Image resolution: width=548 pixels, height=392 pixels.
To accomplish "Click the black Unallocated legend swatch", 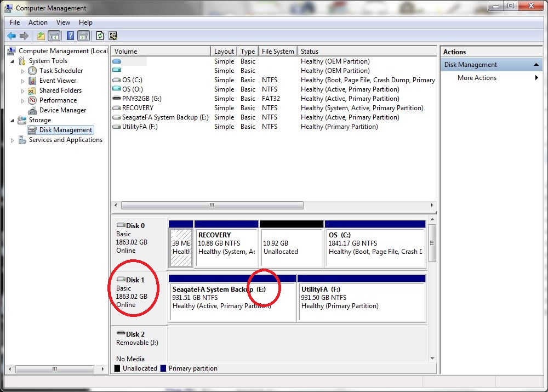I will click(x=117, y=368).
